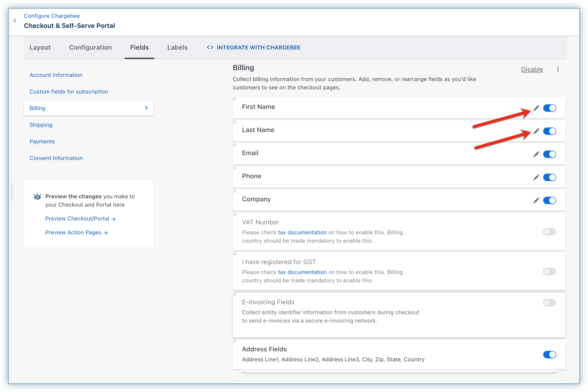Turn off the First Name toggle

tap(549, 108)
